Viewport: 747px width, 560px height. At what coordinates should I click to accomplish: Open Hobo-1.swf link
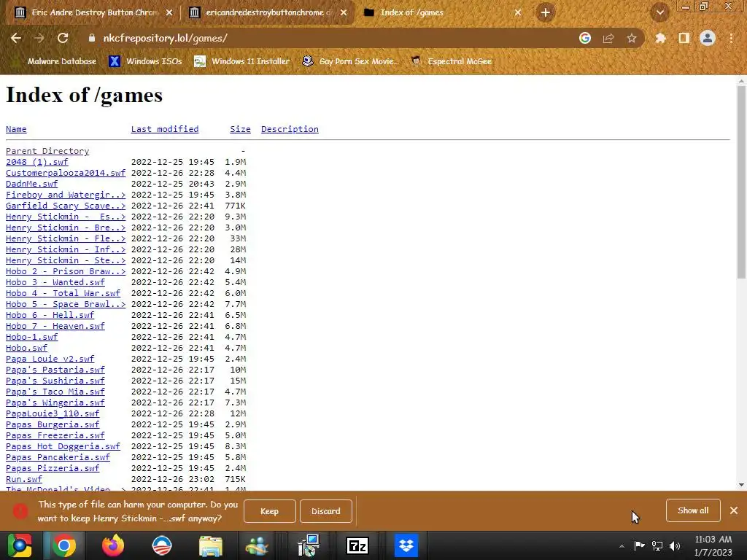click(x=31, y=337)
